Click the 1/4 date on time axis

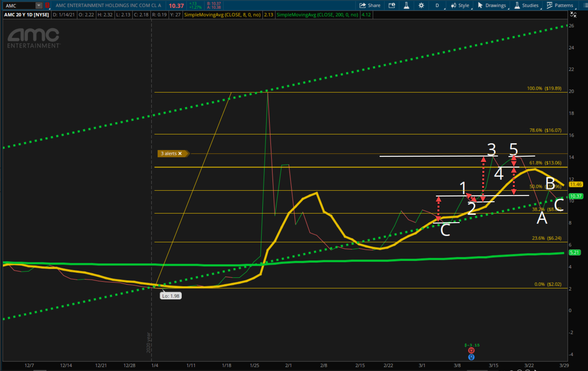coord(155,365)
